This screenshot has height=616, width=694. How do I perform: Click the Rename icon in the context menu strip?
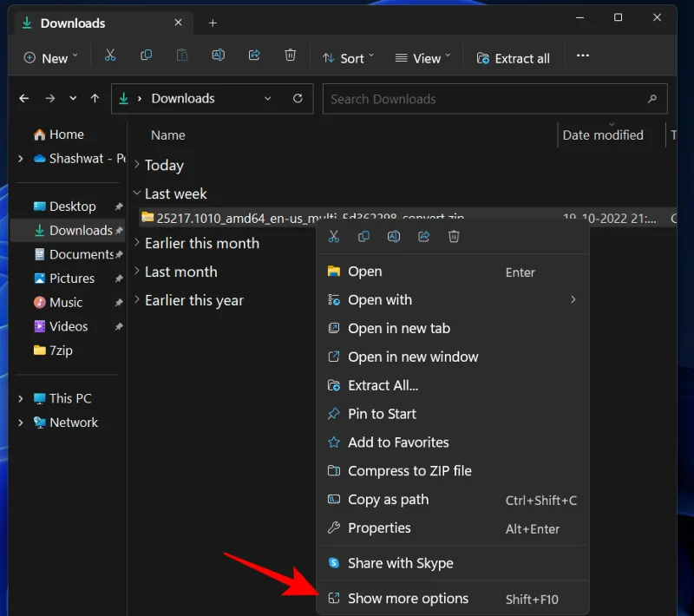[x=393, y=235]
